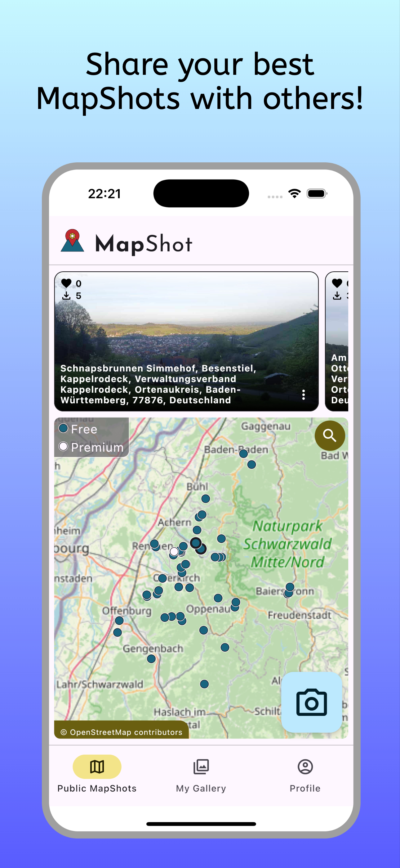Tap the Freudenstadt label on map
Image resolution: width=400 pixels, height=868 pixels.
299,615
